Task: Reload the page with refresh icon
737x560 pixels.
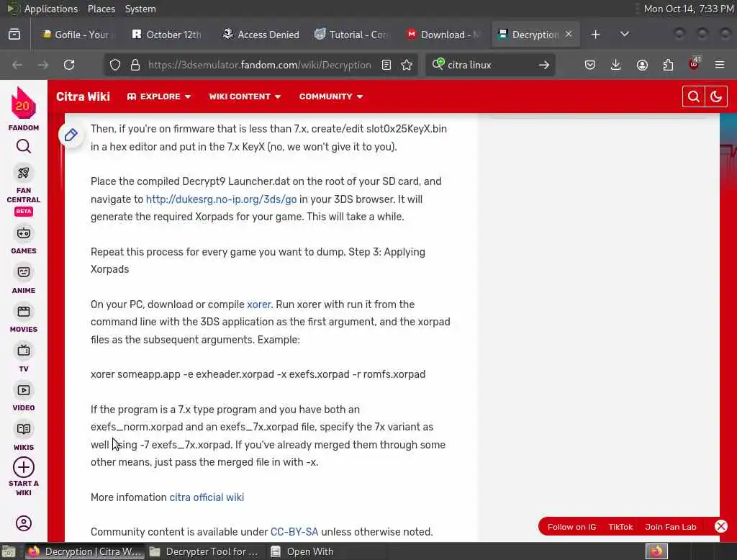Action: (x=69, y=65)
